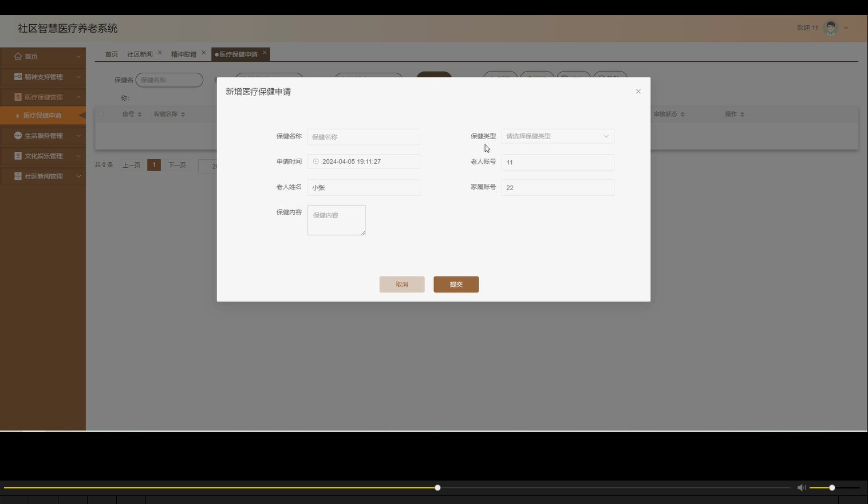This screenshot has height=504, width=868.
Task: Click the 家属账号 field containing 22
Action: (x=558, y=187)
